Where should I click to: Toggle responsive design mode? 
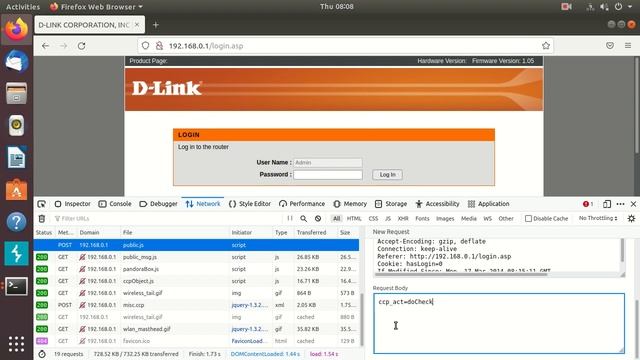(607, 204)
